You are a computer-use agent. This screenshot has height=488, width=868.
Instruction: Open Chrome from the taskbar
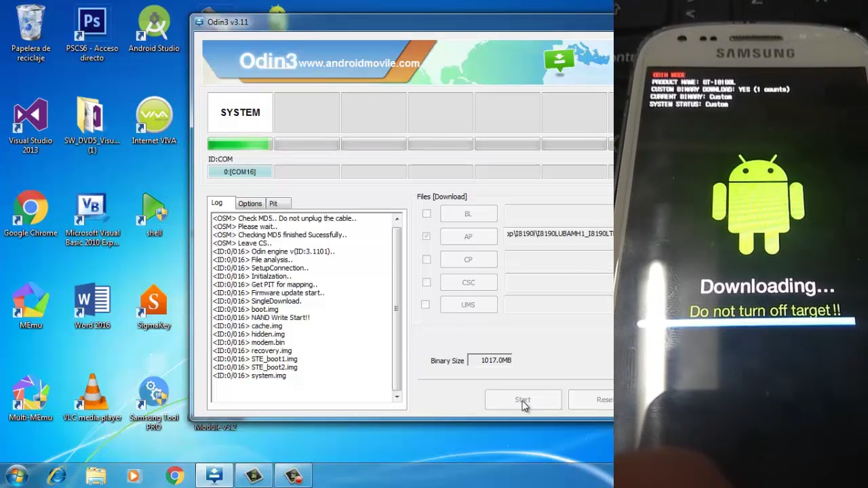click(175, 476)
